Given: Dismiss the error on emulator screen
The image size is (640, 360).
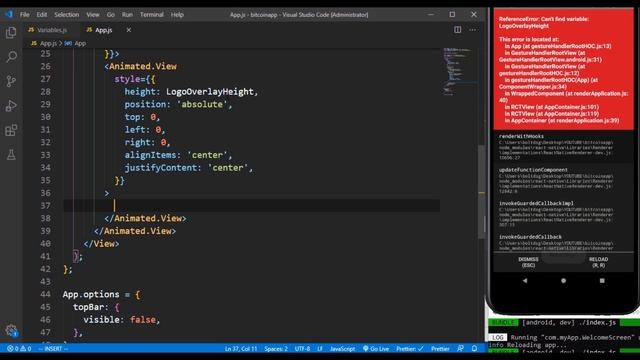Looking at the screenshot, I should pos(528,262).
